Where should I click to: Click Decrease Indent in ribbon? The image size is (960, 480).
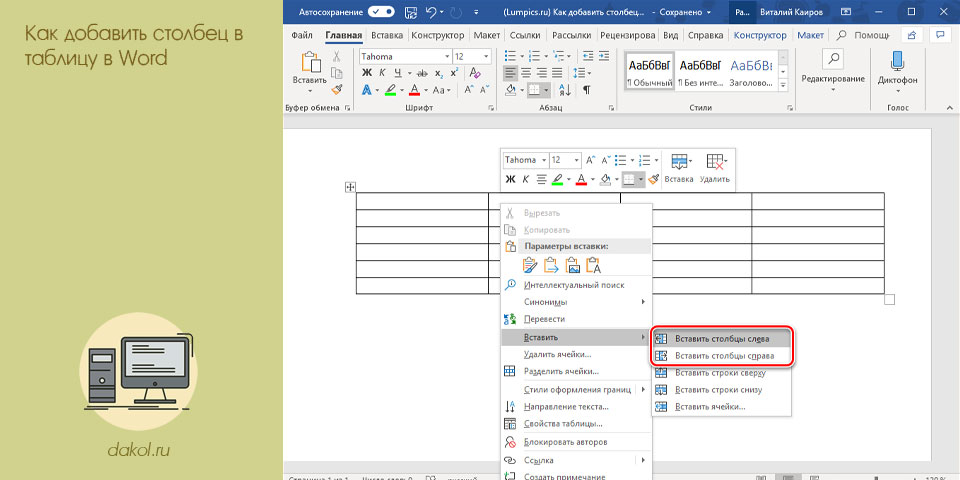click(x=588, y=56)
